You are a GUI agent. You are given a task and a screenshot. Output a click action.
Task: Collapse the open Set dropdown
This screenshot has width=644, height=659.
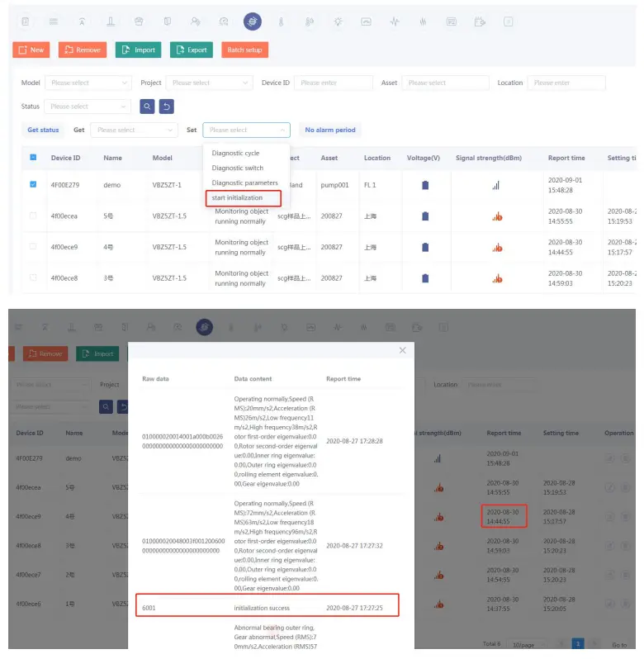pos(247,130)
